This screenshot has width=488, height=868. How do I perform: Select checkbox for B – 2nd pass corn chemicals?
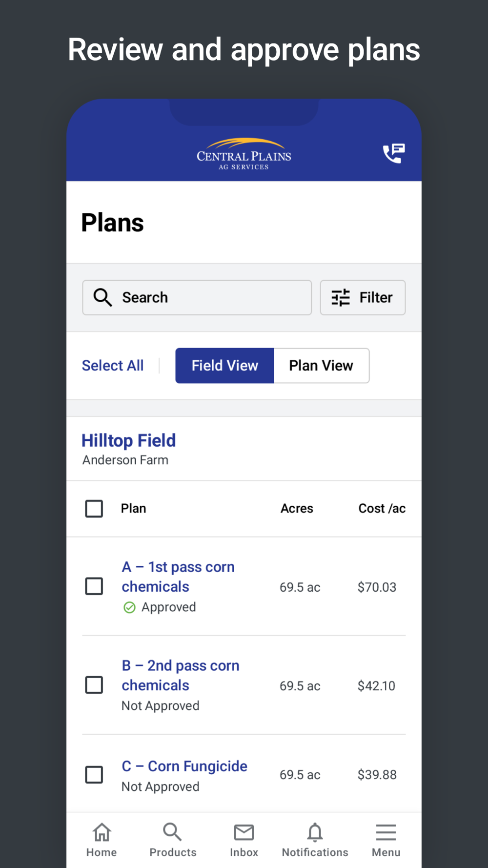(94, 685)
